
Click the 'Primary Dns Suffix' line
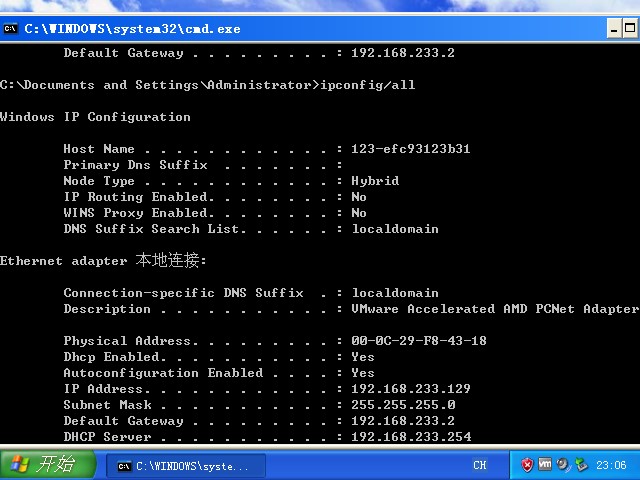pyautogui.click(x=203, y=165)
